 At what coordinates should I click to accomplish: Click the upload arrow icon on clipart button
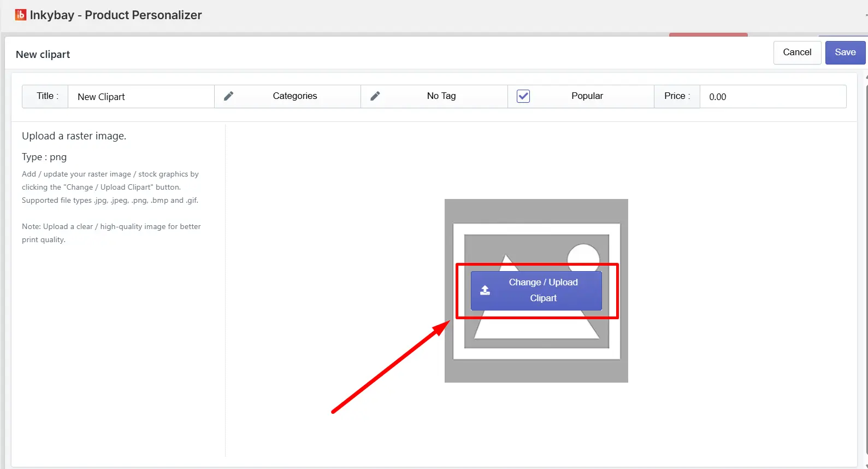(485, 290)
